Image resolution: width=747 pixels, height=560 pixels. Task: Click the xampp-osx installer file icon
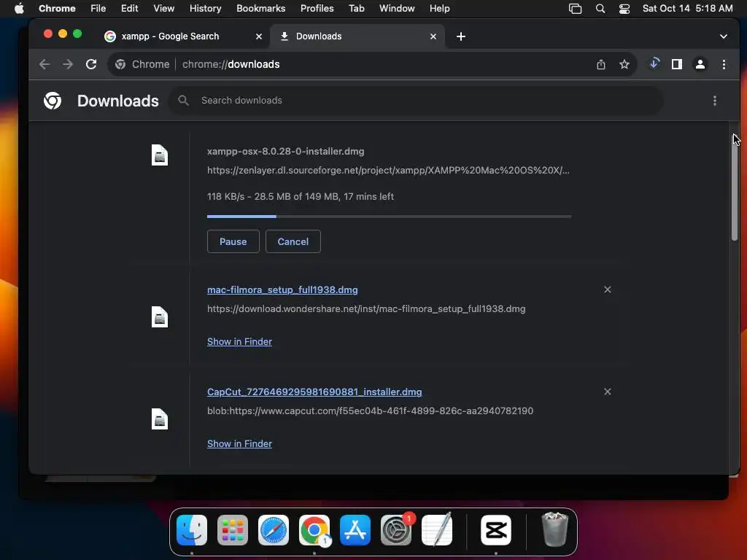[160, 155]
